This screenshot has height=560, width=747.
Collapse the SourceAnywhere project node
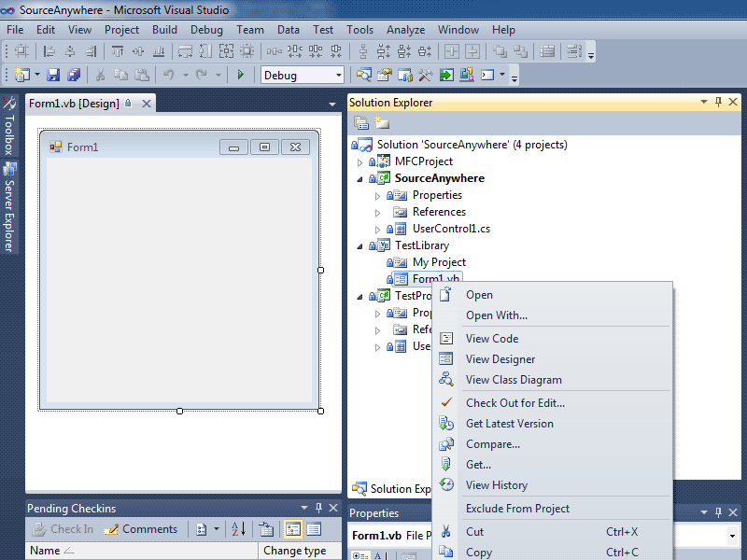pyautogui.click(x=359, y=177)
